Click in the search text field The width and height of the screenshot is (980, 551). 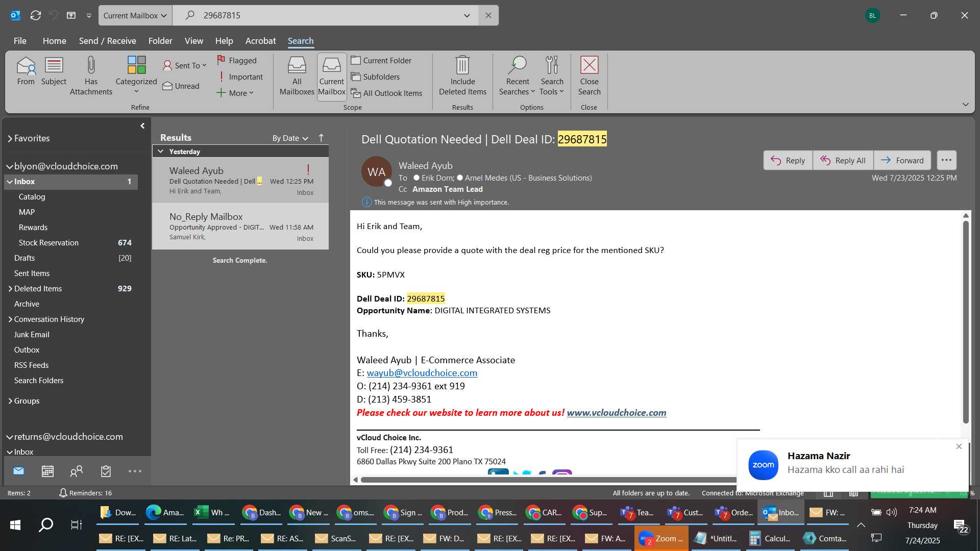tap(327, 15)
